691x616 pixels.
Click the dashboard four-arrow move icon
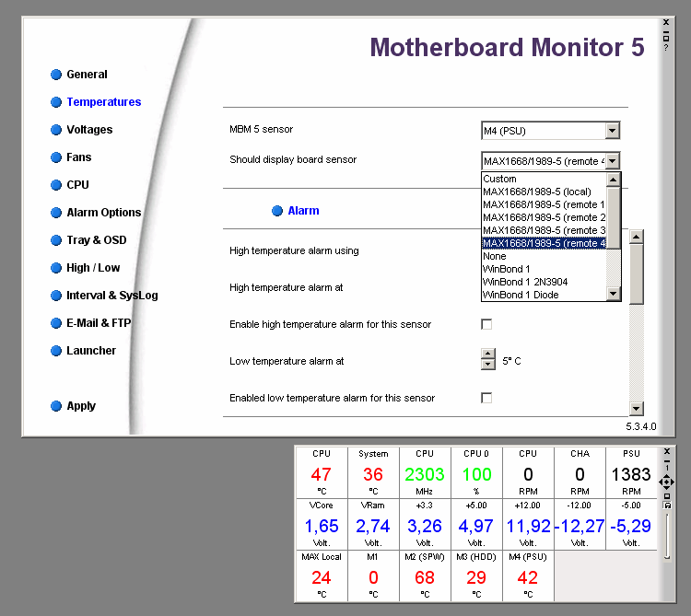667,482
